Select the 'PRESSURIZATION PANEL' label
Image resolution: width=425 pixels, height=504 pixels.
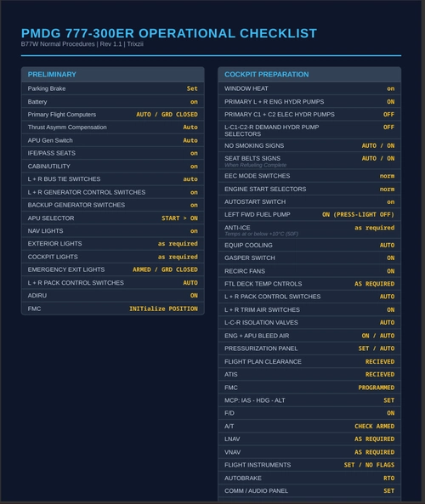[261, 348]
